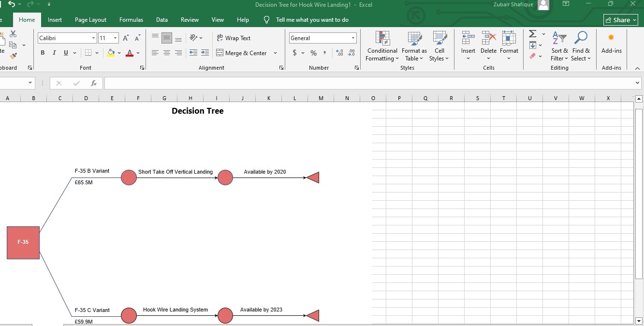Select the Italic formatting icon
This screenshot has height=326, width=644.
(54, 53)
